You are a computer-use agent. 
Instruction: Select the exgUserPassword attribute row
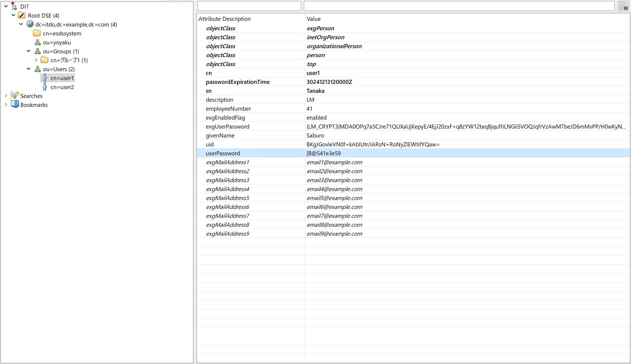(x=227, y=127)
